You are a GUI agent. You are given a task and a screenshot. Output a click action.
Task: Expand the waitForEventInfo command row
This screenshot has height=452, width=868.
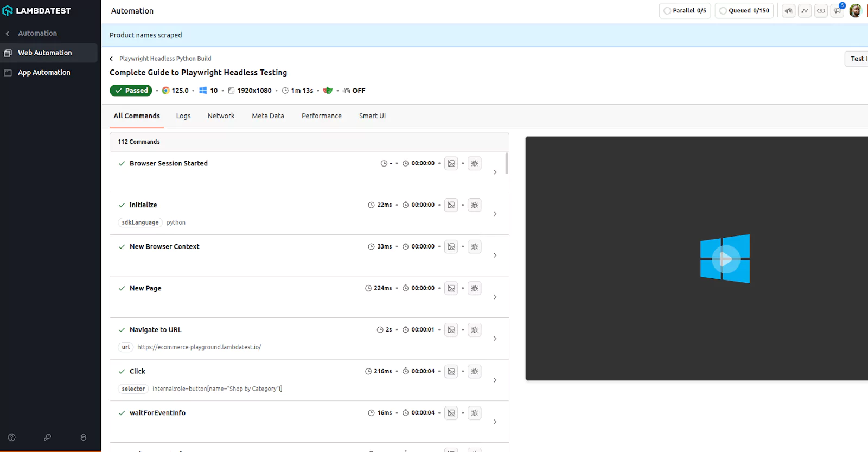[495, 422]
